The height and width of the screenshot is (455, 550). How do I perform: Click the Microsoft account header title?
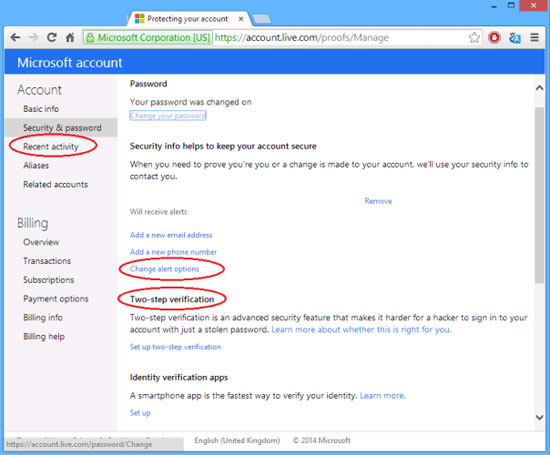[70, 63]
